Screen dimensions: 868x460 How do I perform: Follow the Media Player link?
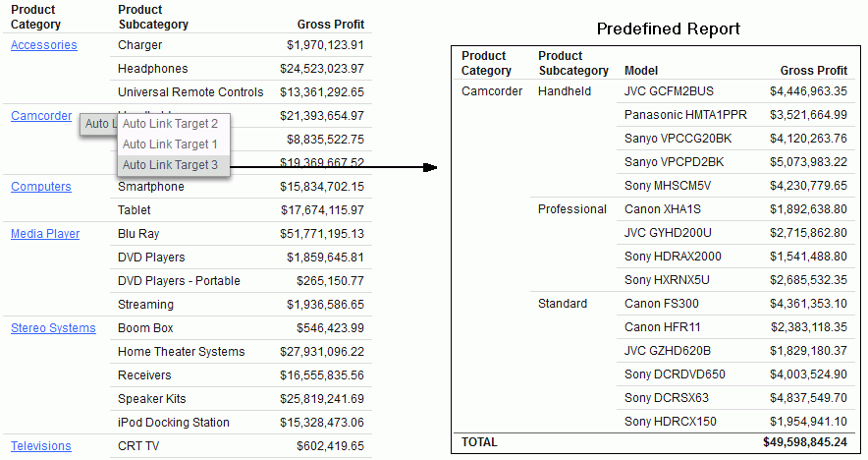tap(45, 234)
